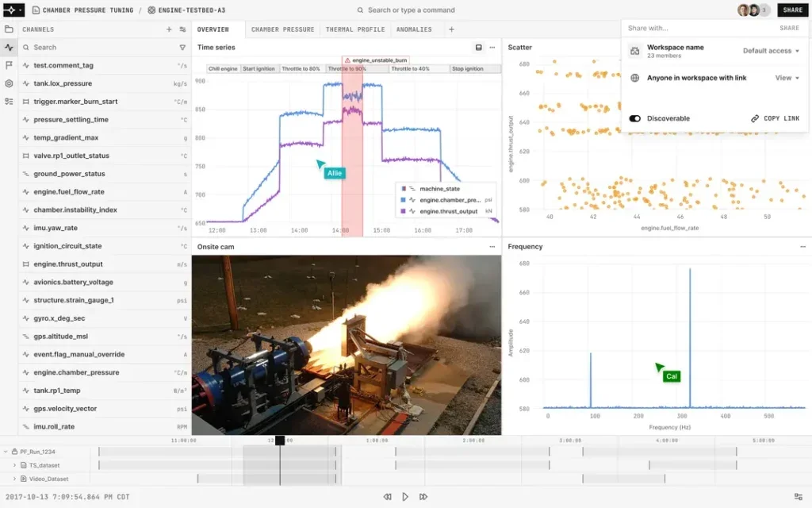This screenshot has width=812, height=508.
Task: Open channel filter funnel icon beside Search
Action: coord(182,48)
